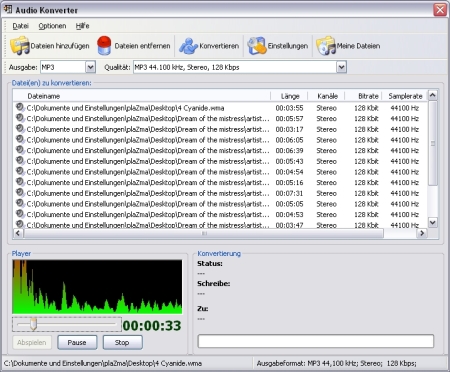Click the horizontal scroll right arrow
The image size is (450, 372).
(x=422, y=233)
